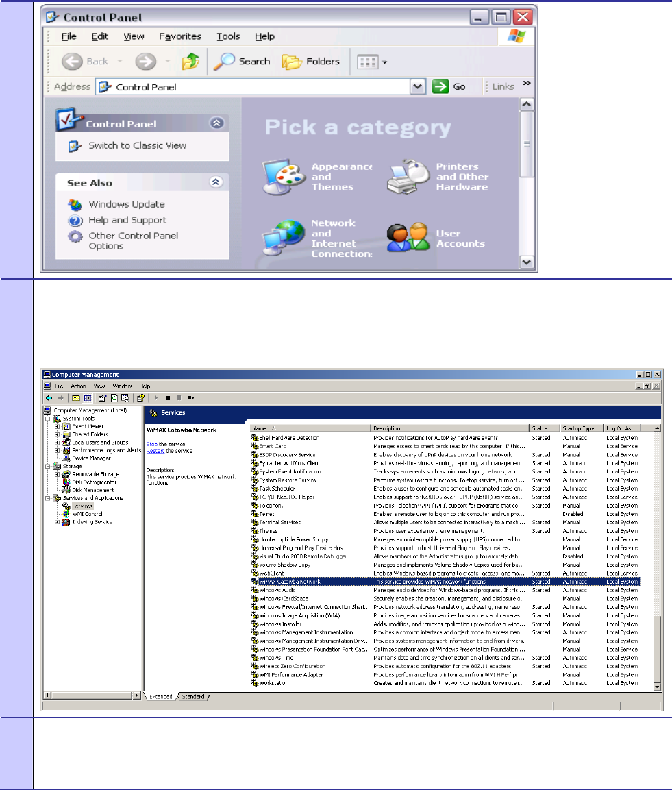
Task: Click the Windows Update text link
Action: click(x=127, y=205)
